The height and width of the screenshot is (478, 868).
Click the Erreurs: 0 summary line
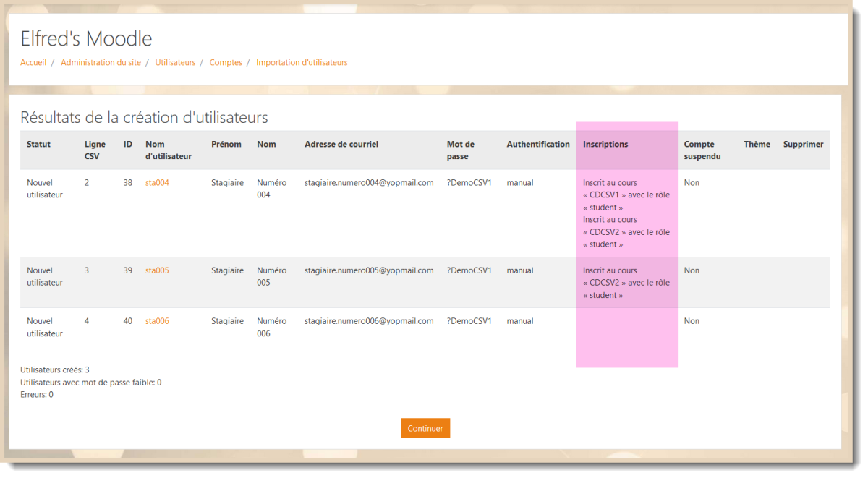[37, 395]
